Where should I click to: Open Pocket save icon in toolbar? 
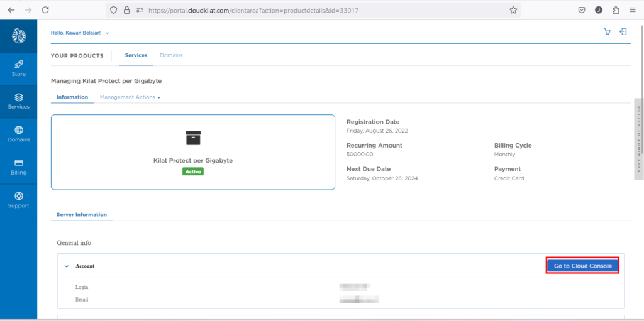click(582, 10)
